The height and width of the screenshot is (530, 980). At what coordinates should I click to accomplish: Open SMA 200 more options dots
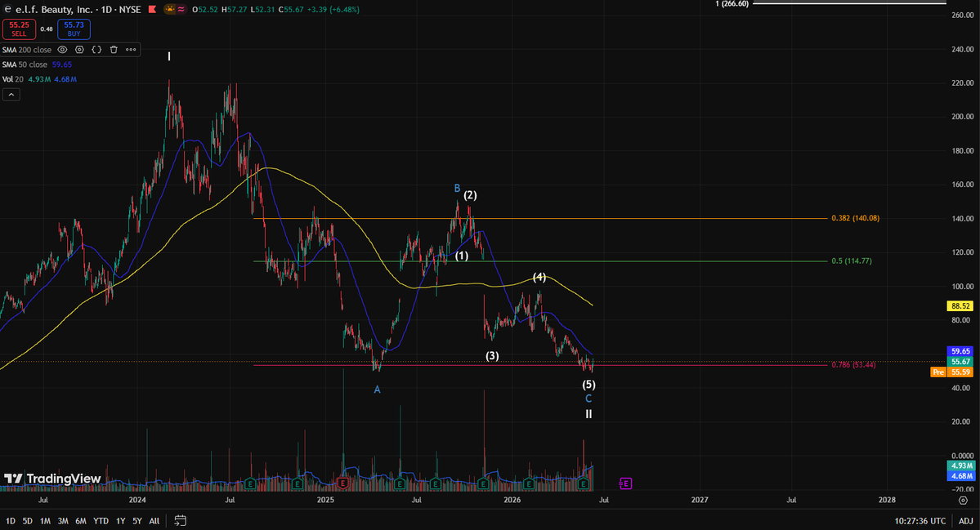(131, 49)
